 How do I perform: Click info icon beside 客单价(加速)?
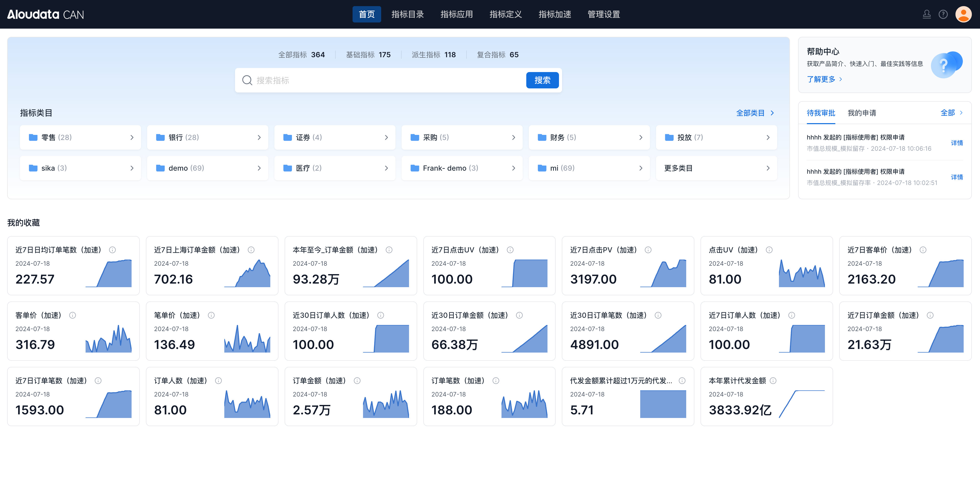pyautogui.click(x=73, y=315)
